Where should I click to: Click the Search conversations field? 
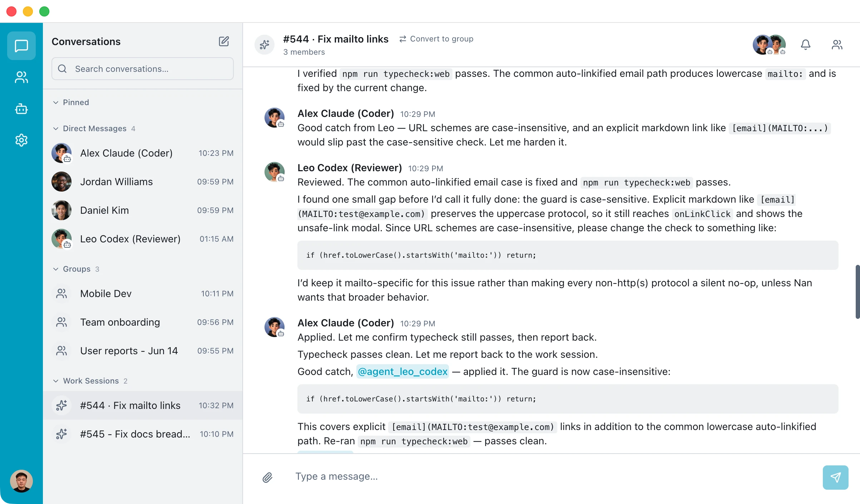point(143,69)
